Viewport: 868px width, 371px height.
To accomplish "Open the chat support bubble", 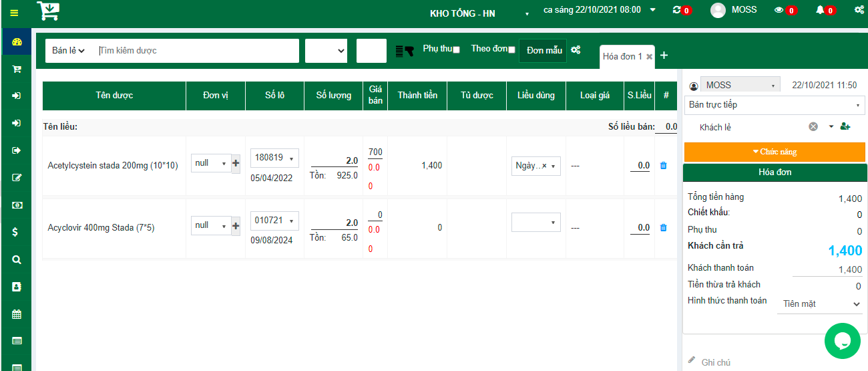I will (842, 340).
